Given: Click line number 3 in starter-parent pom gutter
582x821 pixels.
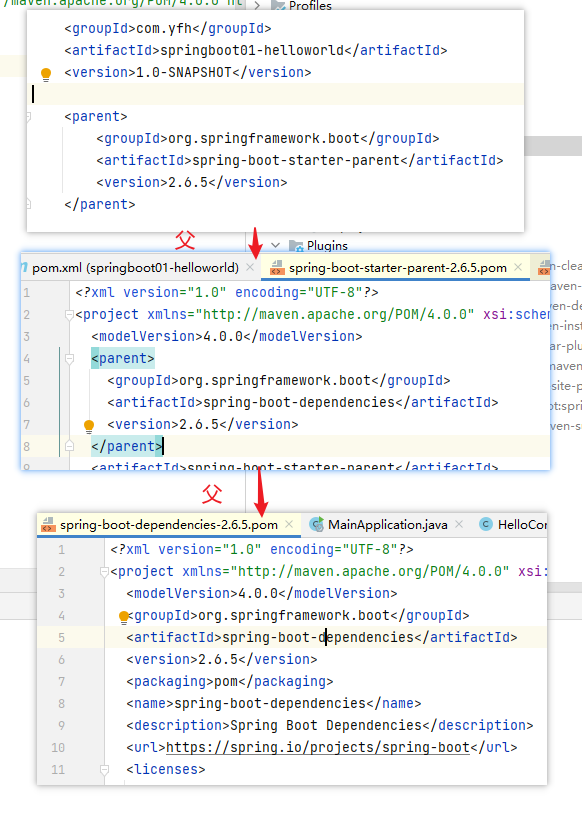Looking at the screenshot, I should click(x=27, y=336).
